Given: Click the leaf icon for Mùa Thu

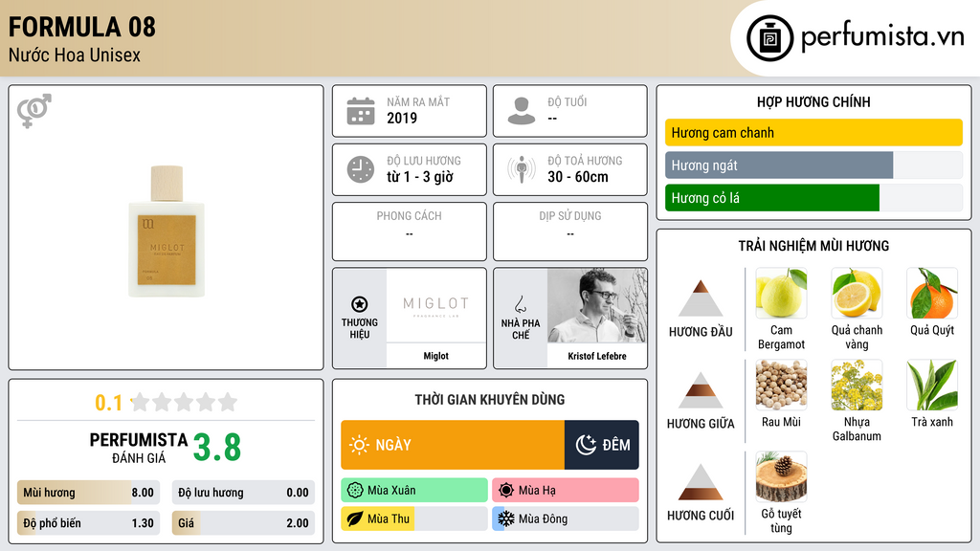Looking at the screenshot, I should (355, 519).
